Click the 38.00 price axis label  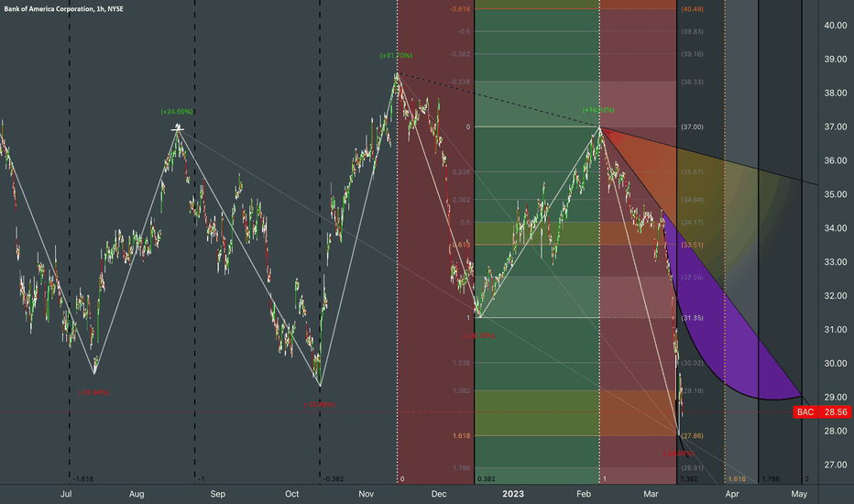coord(835,93)
